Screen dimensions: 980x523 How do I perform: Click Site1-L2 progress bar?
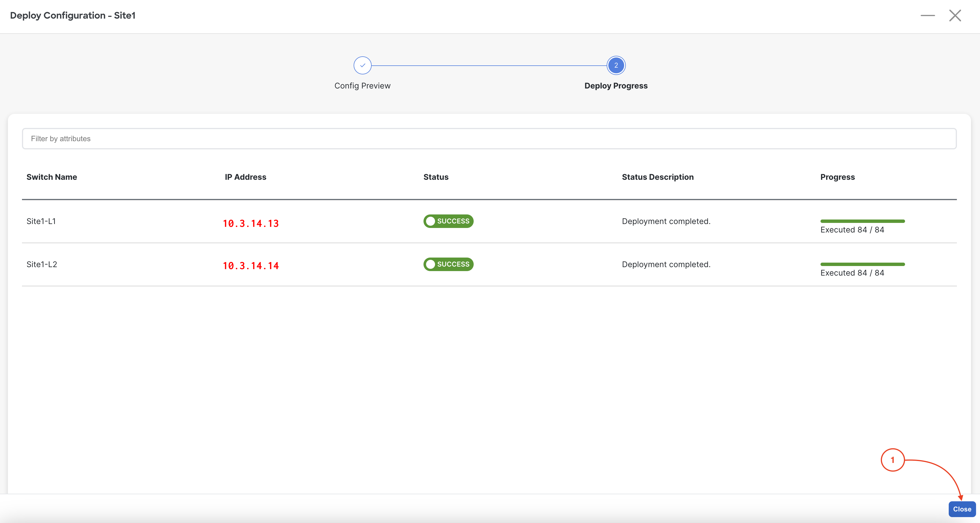[863, 264]
